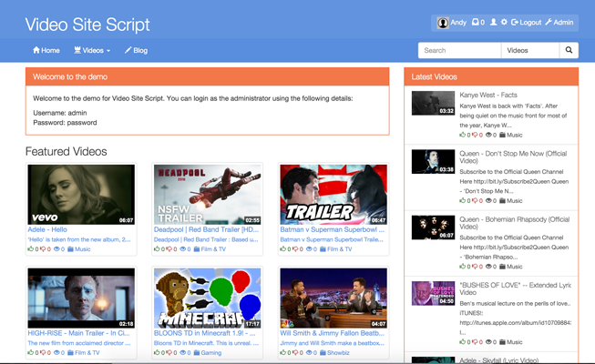Click Film & TV category under Deadpool
This screenshot has width=595, height=364.
click(210, 249)
